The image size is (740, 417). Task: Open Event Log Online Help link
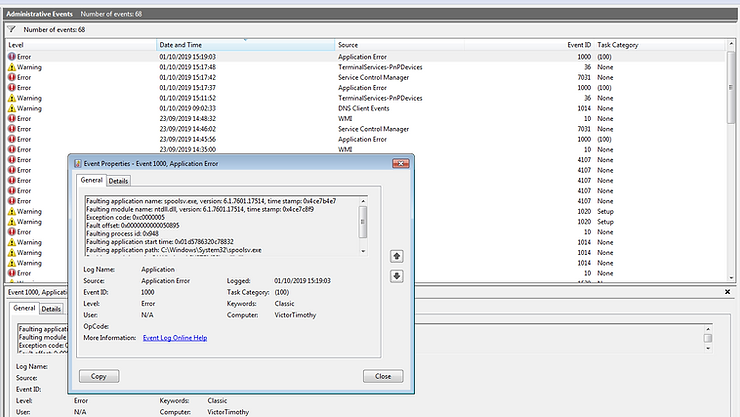coord(175,338)
